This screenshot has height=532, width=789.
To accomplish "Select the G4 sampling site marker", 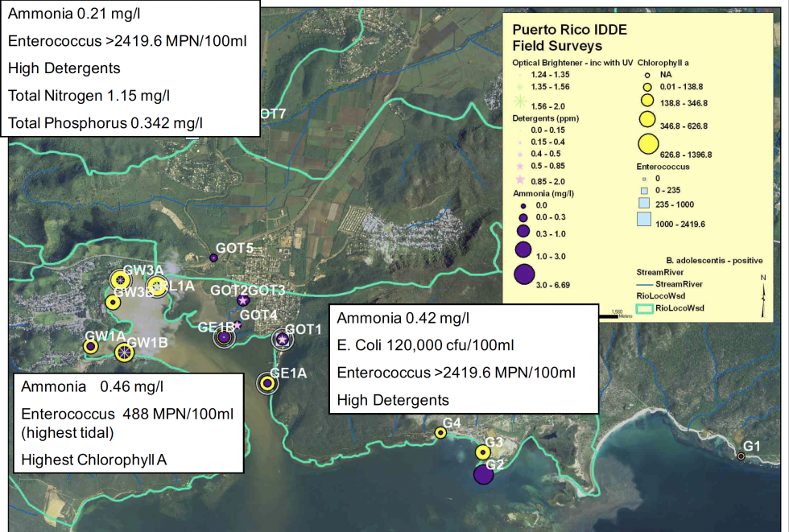I will pos(440,431).
